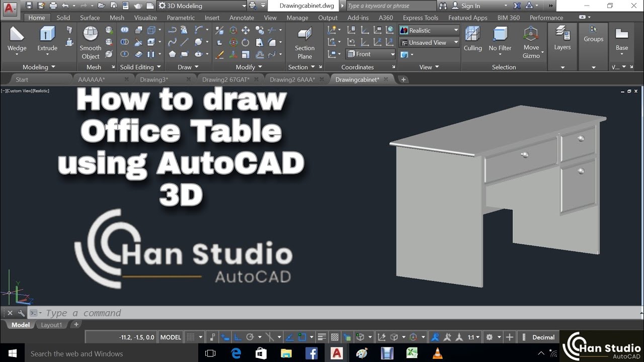Select the Move Gizmo tool
This screenshot has height=362, width=644.
(531, 43)
